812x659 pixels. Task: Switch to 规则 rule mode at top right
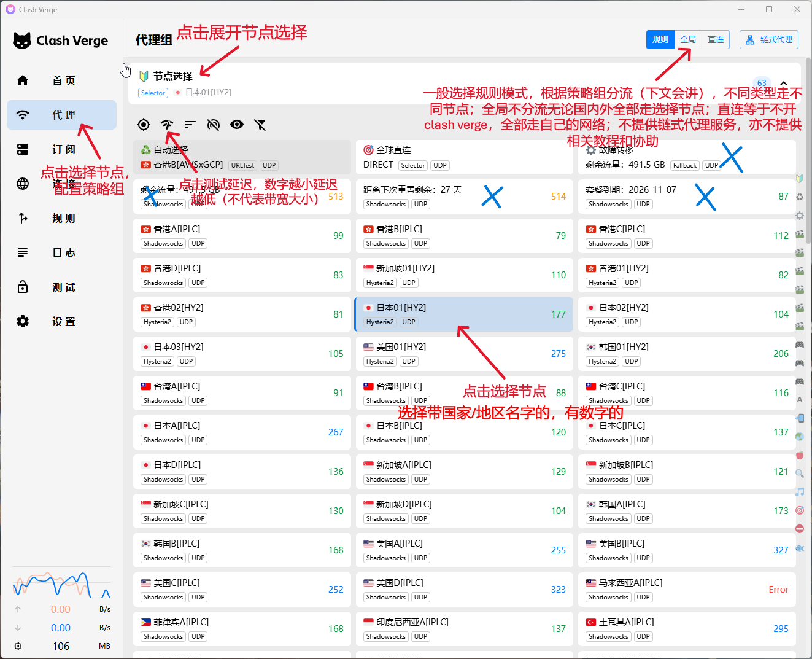click(660, 39)
